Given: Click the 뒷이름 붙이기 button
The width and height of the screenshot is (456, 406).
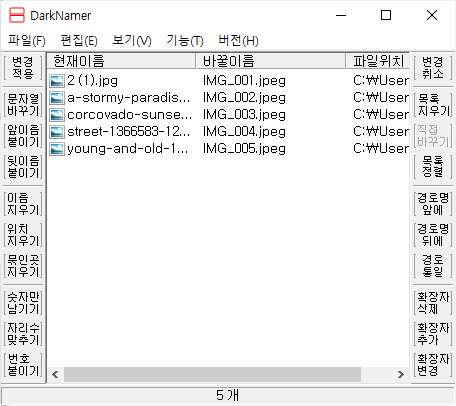Looking at the screenshot, I should point(23,167).
